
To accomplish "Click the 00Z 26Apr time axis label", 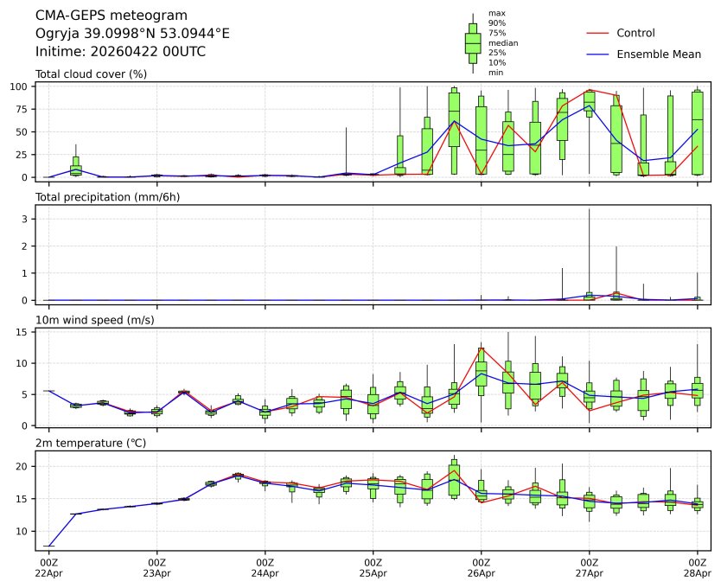I will 481,567.
